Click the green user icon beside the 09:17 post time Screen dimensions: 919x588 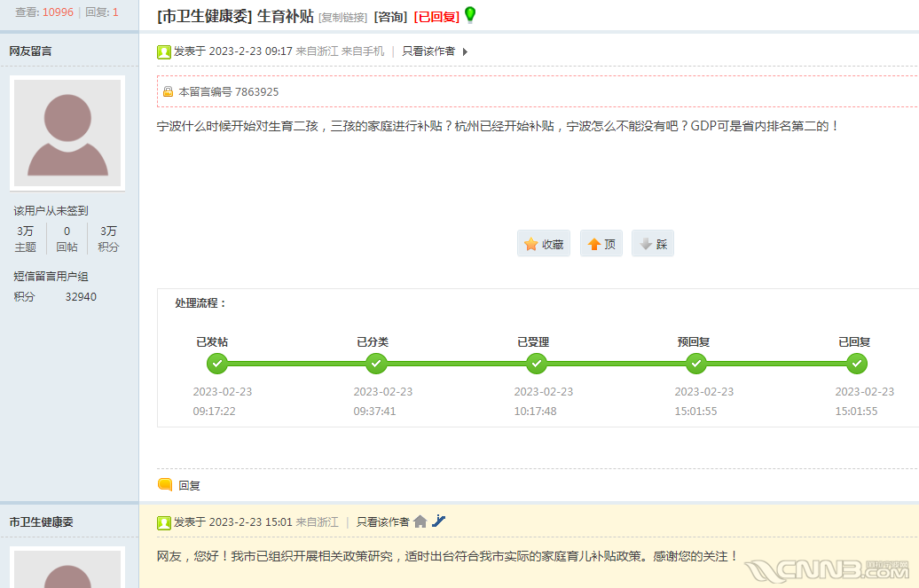pos(164,52)
